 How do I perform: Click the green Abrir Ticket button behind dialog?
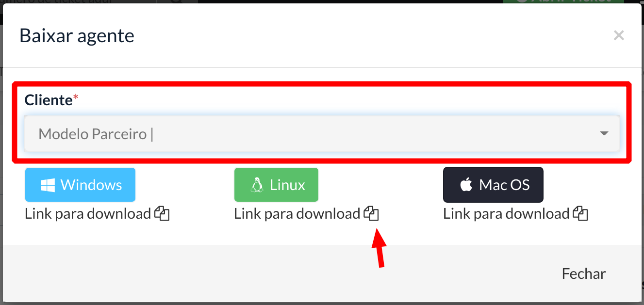563,1
